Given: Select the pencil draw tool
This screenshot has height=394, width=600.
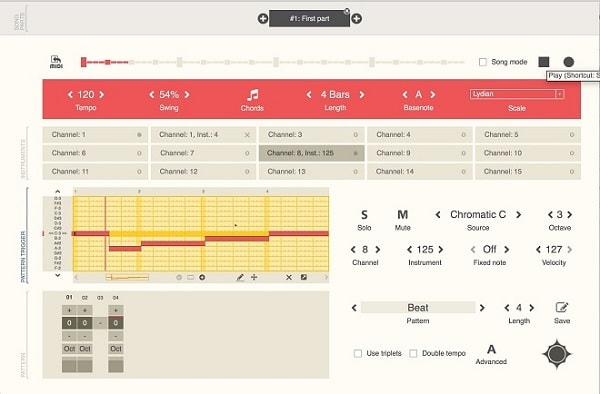Looking at the screenshot, I should point(240,277).
